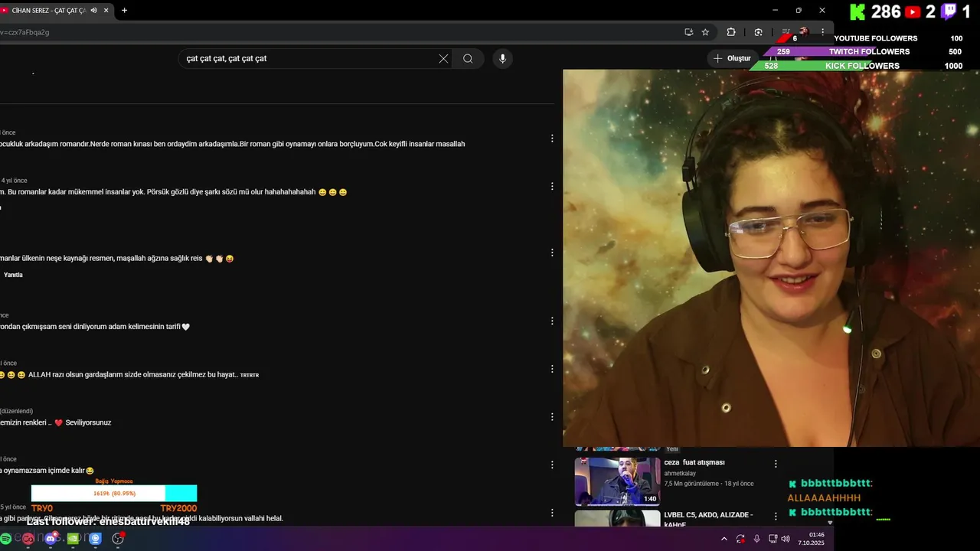This screenshot has height=551, width=980.
Task: Open volume control in system tray
Action: (x=786, y=539)
